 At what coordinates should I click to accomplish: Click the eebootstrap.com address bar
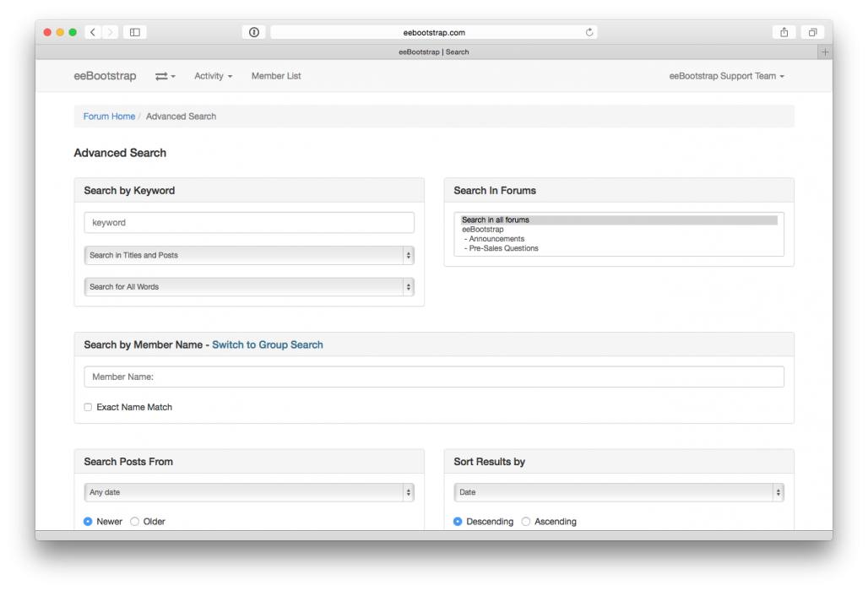[x=433, y=32]
